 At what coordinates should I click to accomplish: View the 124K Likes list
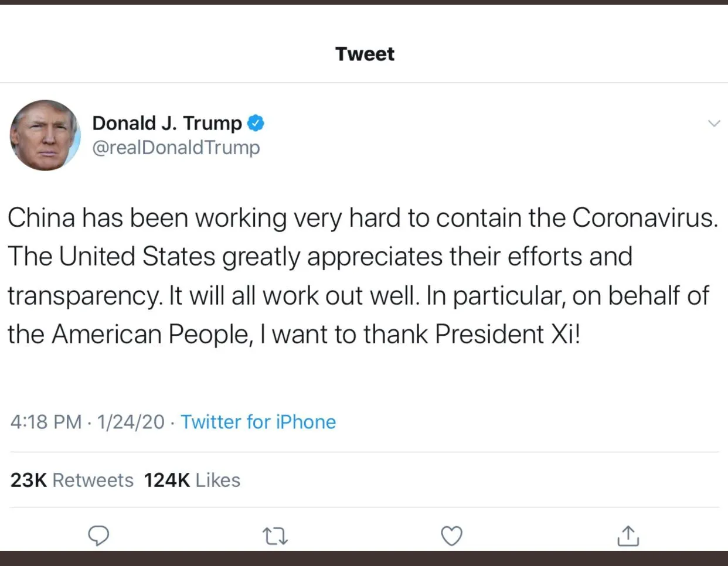[x=192, y=480]
